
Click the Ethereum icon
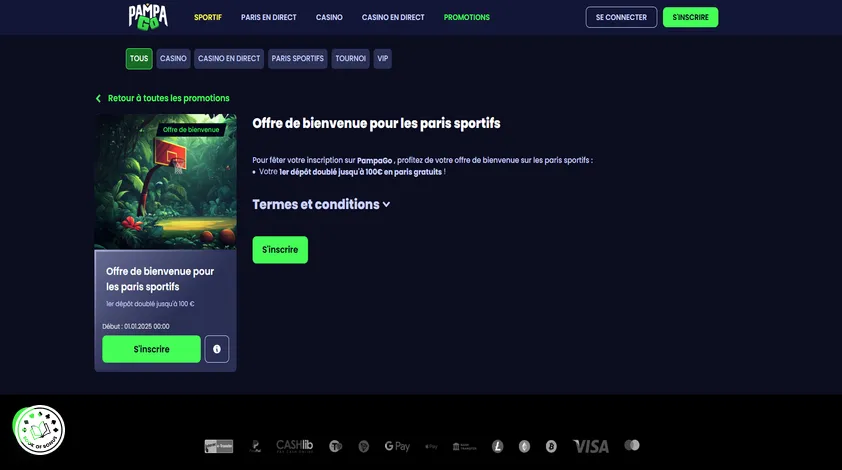[x=525, y=446]
